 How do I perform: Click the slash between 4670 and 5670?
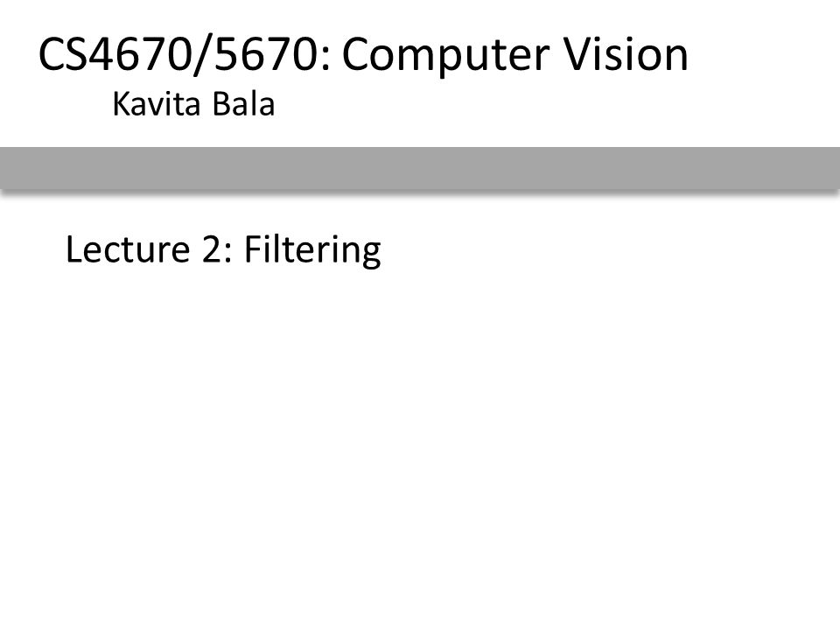(202, 55)
